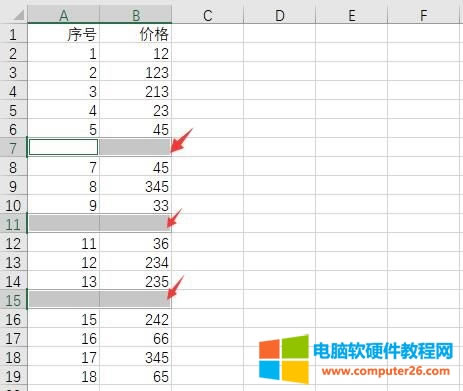Click the blank highlighted cell A15
Screen dimensions: 463x391
coord(64,300)
